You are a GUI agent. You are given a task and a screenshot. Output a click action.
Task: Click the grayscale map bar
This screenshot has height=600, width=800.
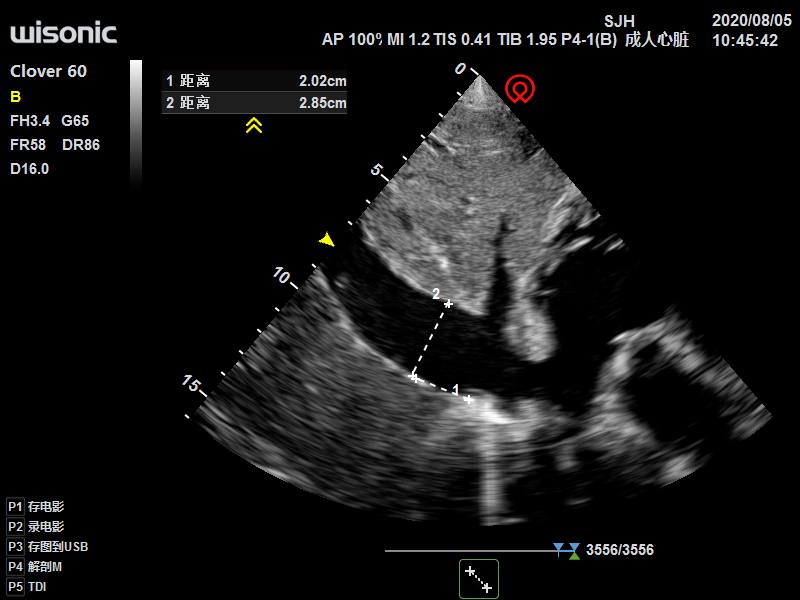[x=136, y=120]
